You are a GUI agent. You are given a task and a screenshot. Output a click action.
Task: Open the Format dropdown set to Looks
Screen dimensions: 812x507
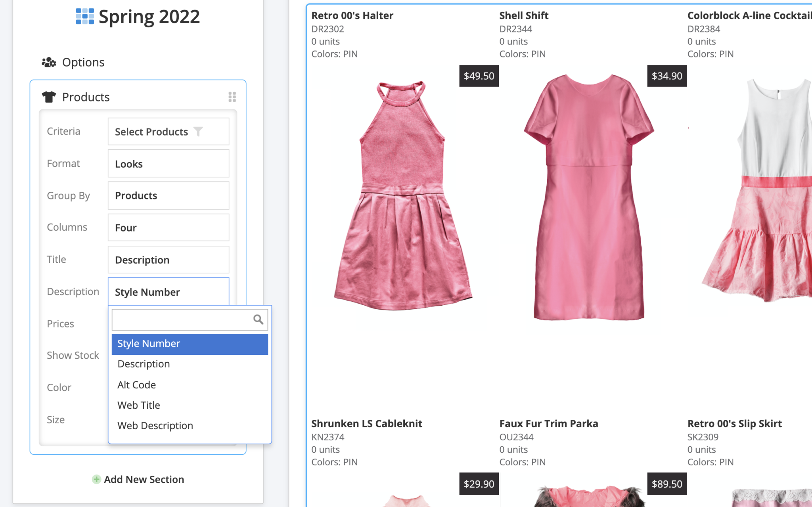[168, 163]
